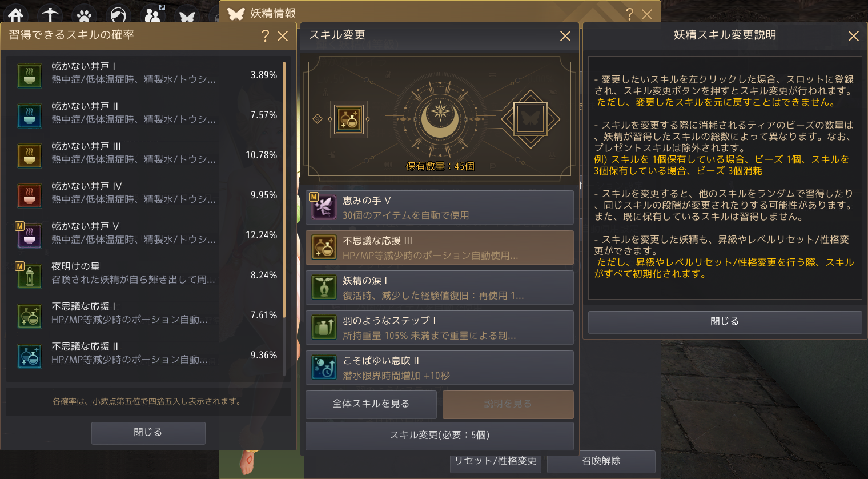Click 全体スキルを見る button
The width and height of the screenshot is (868, 479).
tap(371, 404)
